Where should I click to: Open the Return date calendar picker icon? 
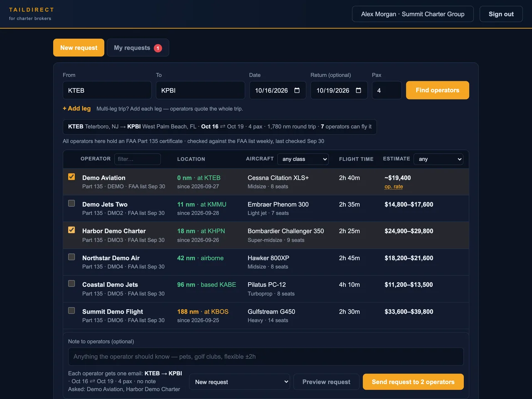pos(358,90)
